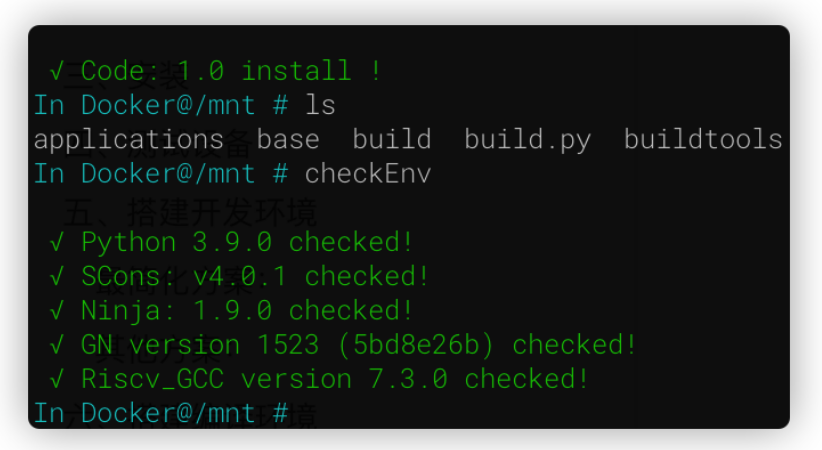Viewport: 822px width, 450px height.
Task: Click the 'base' directory entry
Action: pos(289,140)
